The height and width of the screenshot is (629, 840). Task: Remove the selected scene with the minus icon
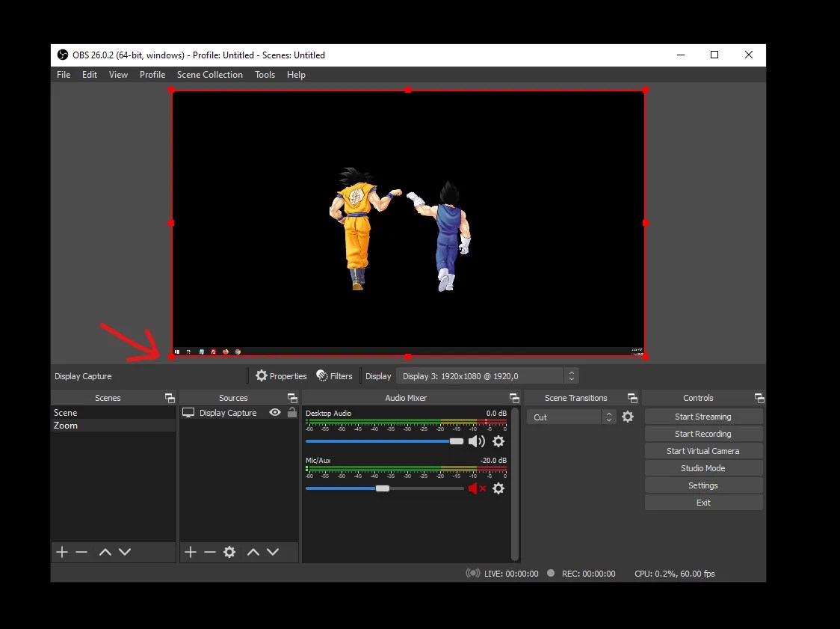(81, 552)
